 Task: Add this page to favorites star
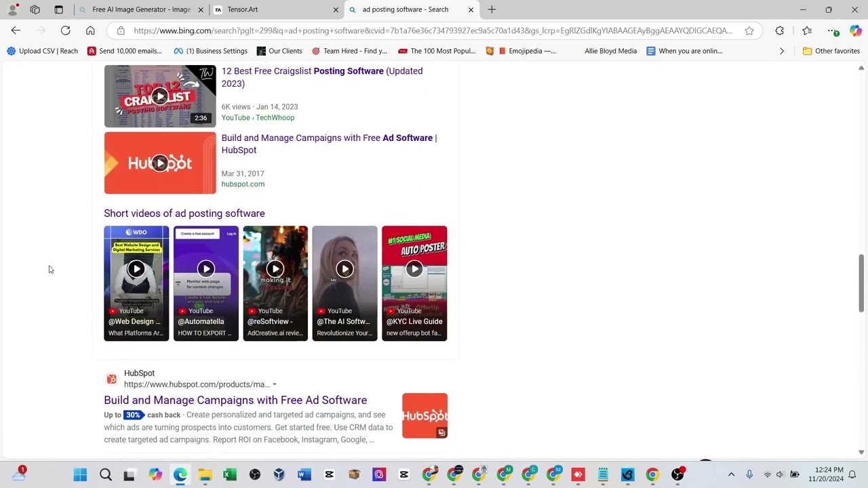tap(749, 30)
